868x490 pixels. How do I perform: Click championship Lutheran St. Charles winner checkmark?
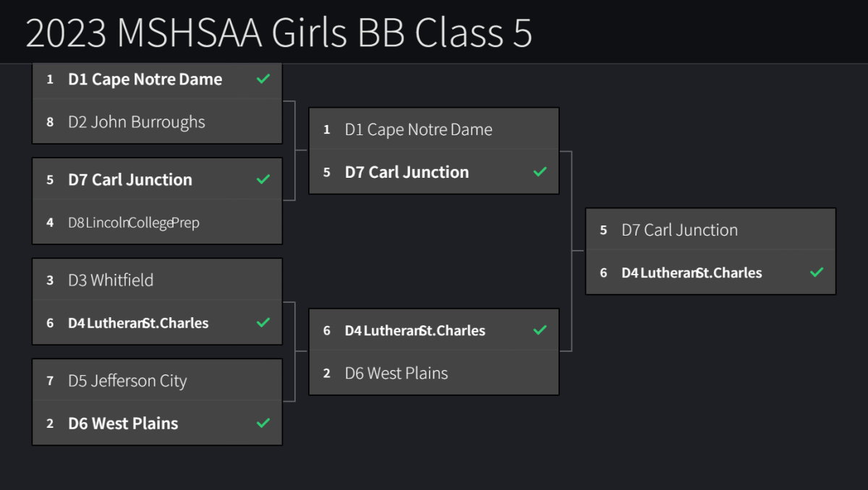click(817, 272)
